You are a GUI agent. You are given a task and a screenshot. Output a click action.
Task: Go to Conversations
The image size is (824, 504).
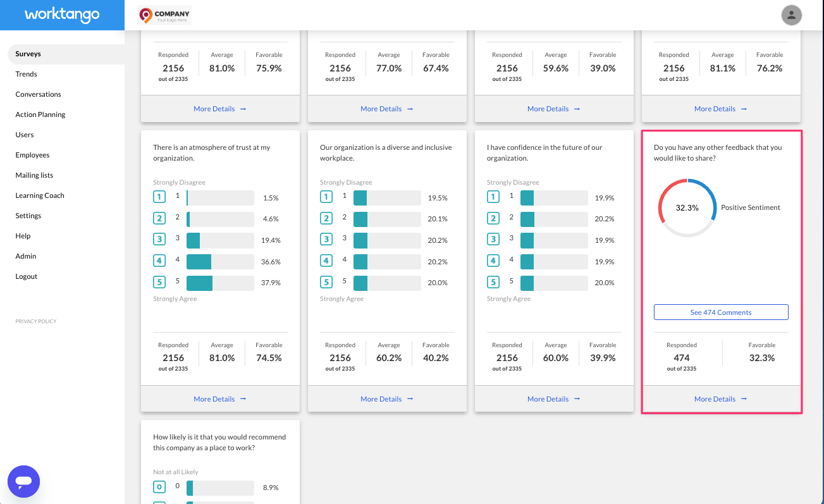(37, 94)
